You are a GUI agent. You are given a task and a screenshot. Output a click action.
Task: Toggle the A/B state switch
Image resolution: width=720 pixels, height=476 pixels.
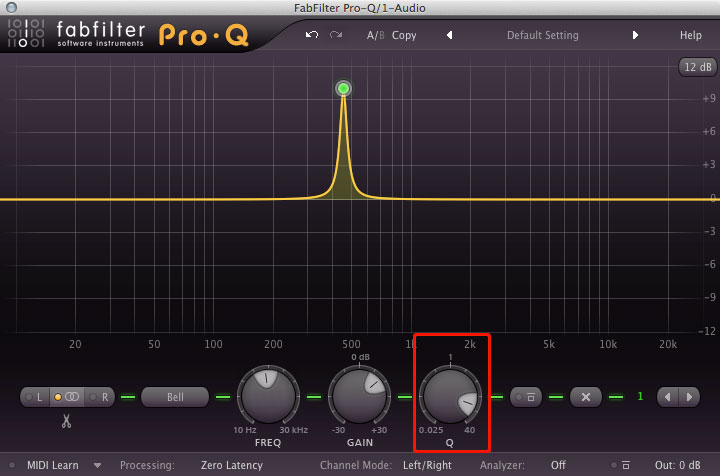click(375, 35)
